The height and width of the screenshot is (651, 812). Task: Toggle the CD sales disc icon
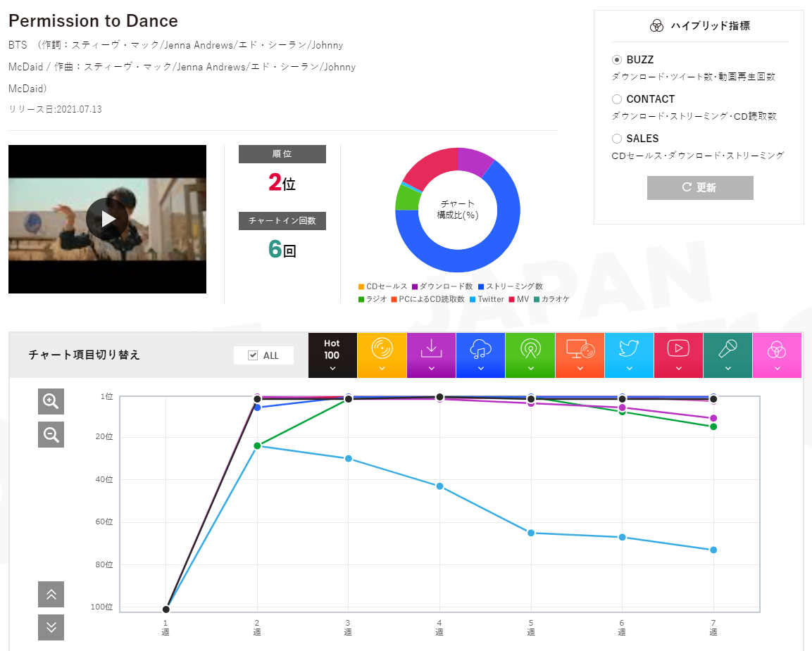tap(382, 355)
